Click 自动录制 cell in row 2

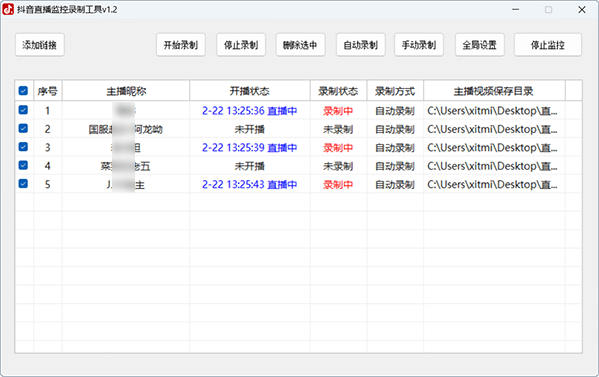395,129
